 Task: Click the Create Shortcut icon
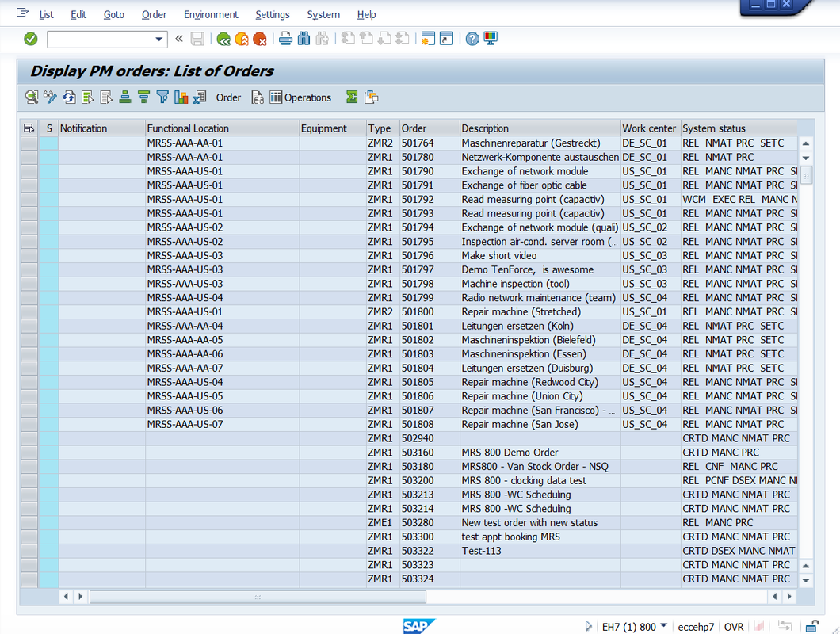click(x=446, y=39)
